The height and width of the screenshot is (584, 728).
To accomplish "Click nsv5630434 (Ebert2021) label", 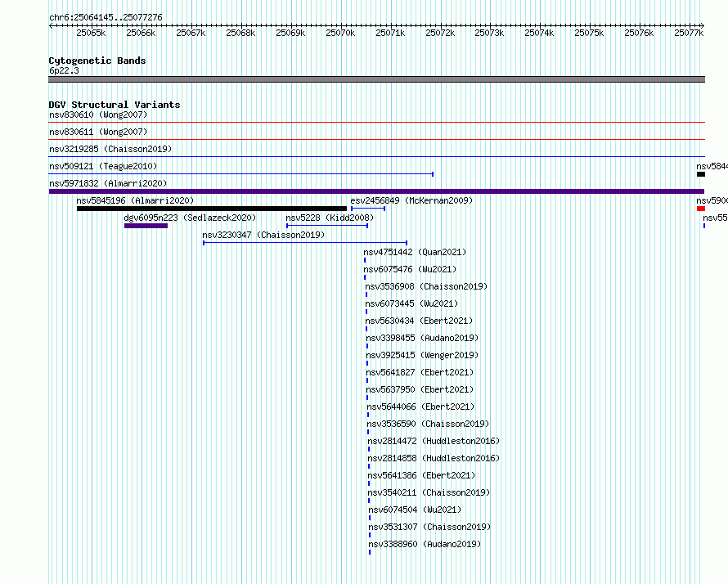I will pos(419,321).
